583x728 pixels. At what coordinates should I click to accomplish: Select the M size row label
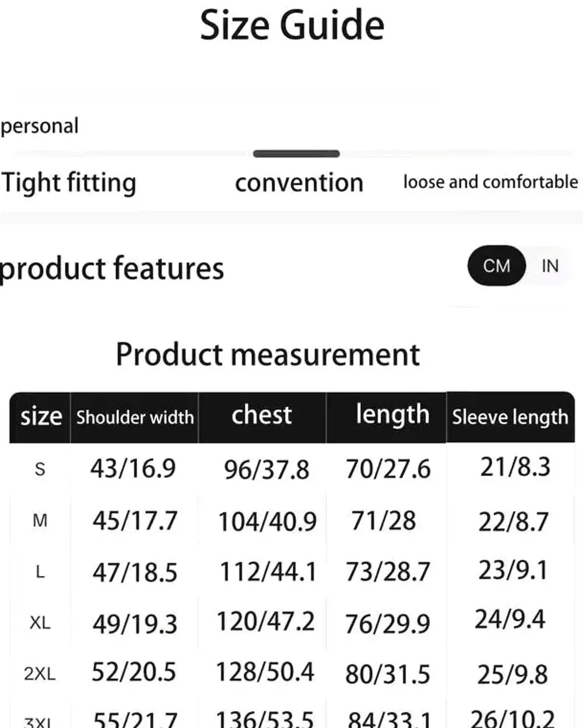tap(40, 520)
